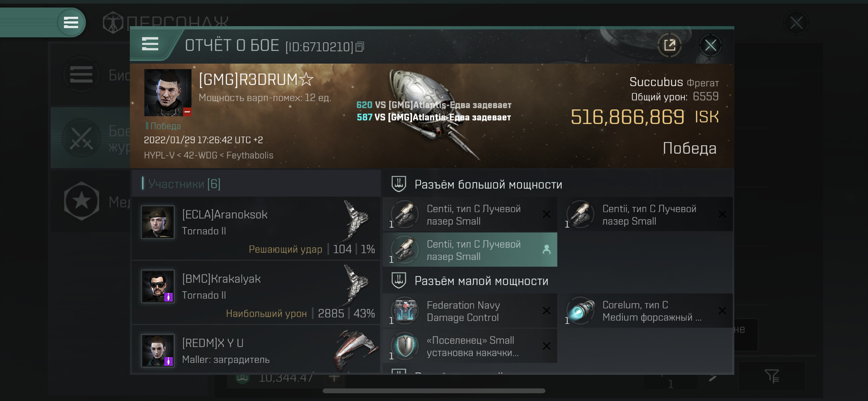Copy the battle report ID
The height and width of the screenshot is (401, 868).
tap(360, 47)
